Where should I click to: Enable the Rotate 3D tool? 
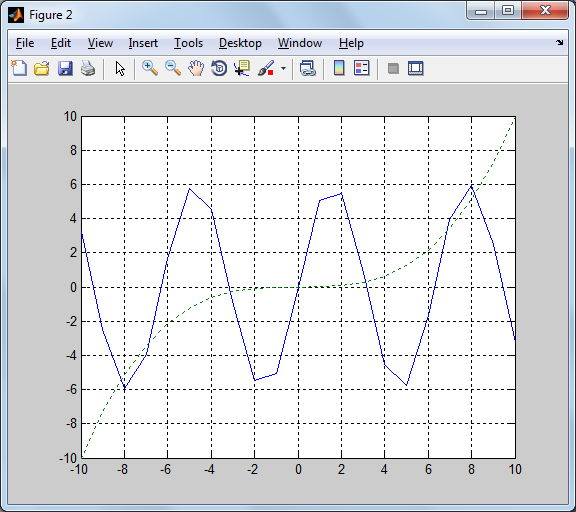219,68
